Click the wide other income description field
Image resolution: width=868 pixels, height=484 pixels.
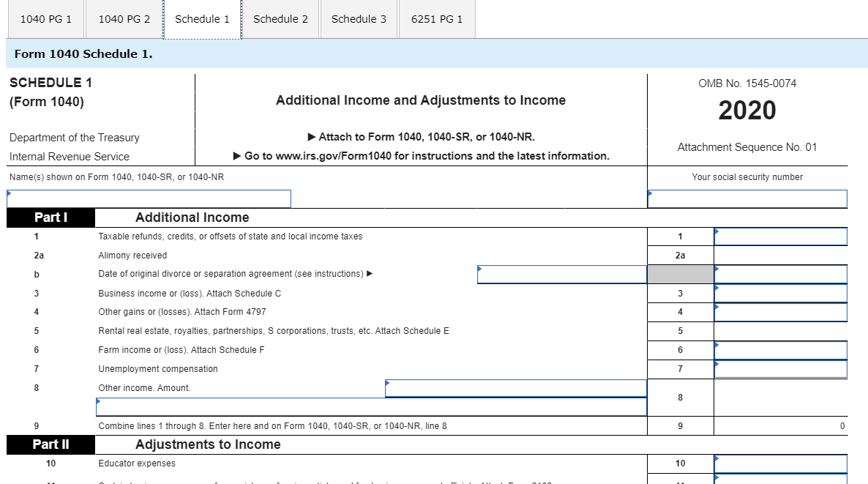372,407
